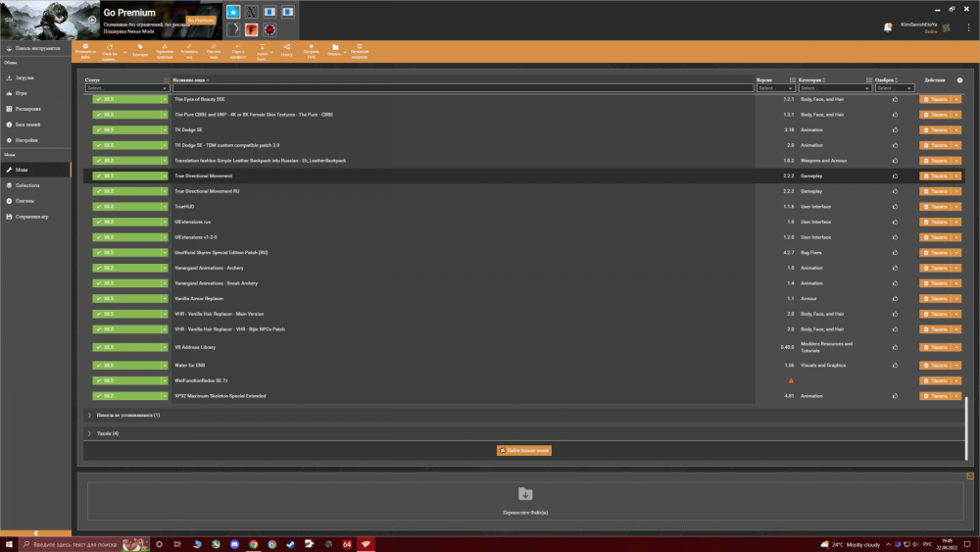The height and width of the screenshot is (552, 980).
Task: Open remove-action dropdown for TK Dodge SE
Action: pyautogui.click(x=956, y=129)
